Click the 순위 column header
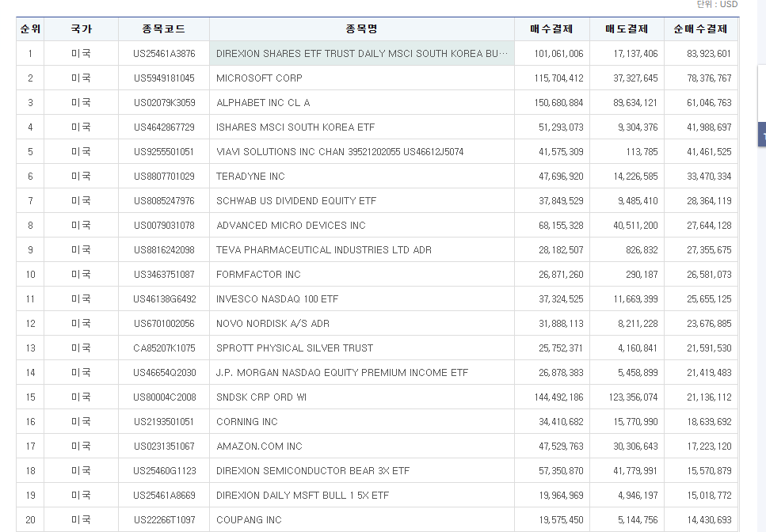Viewport: 766px width, 532px height. [x=30, y=29]
